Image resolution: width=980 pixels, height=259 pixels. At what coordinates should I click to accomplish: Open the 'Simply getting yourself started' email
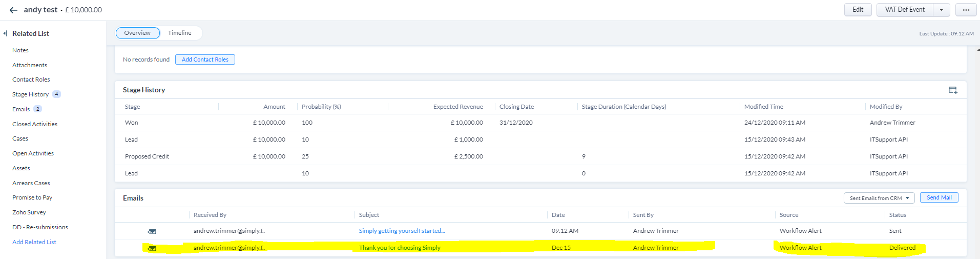point(402,231)
